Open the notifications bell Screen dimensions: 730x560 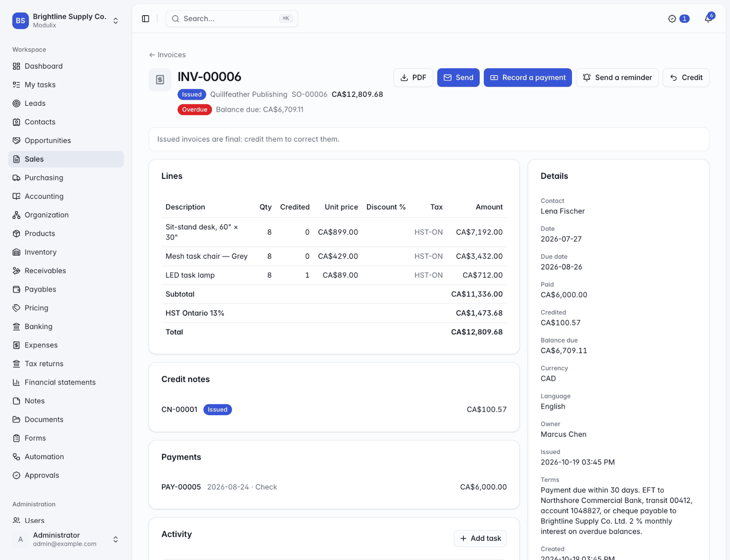click(x=708, y=19)
